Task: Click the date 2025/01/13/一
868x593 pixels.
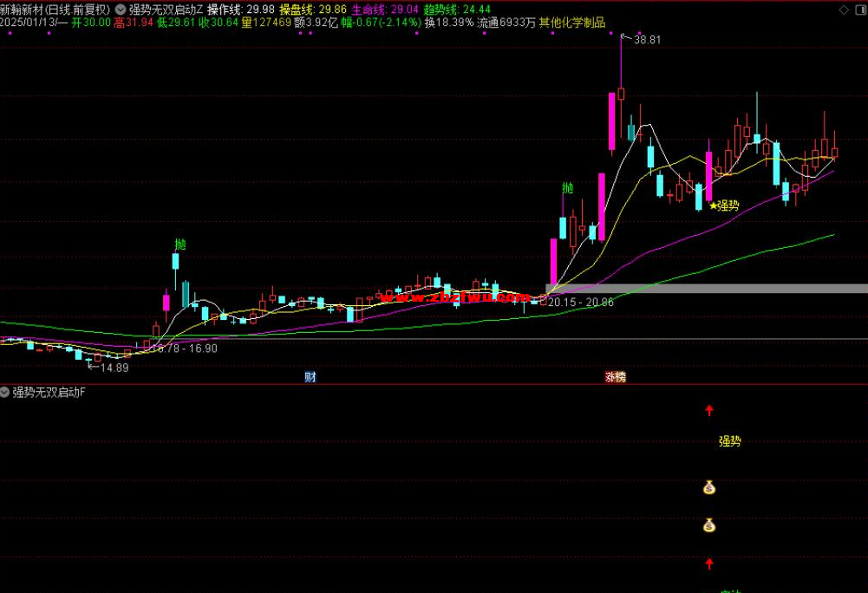Action: [x=34, y=23]
